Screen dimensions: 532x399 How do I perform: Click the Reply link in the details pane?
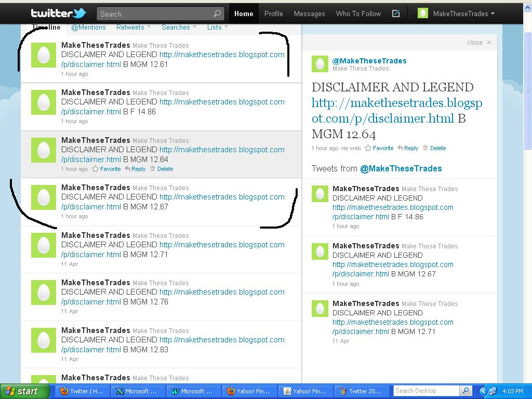[x=411, y=148]
